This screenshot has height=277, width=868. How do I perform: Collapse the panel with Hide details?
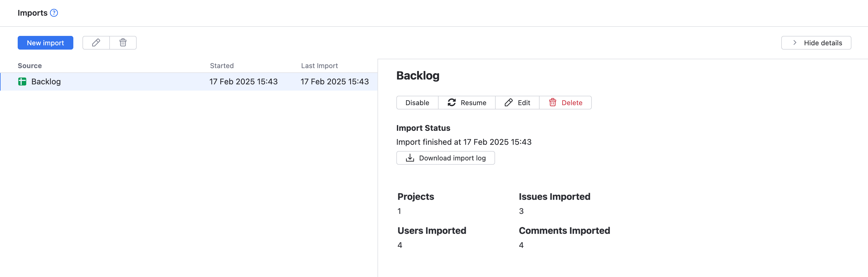click(823, 43)
